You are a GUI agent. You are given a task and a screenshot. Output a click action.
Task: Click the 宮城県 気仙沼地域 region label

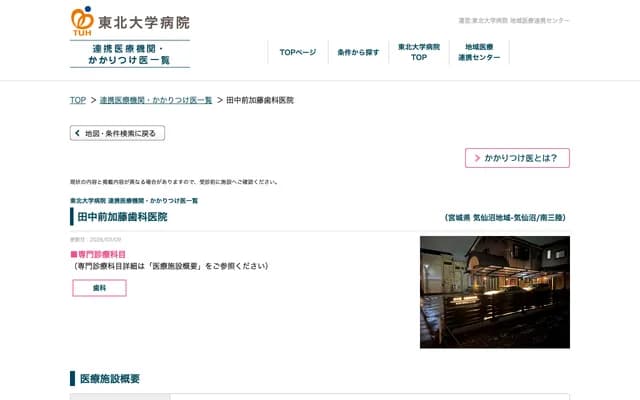coord(507,218)
